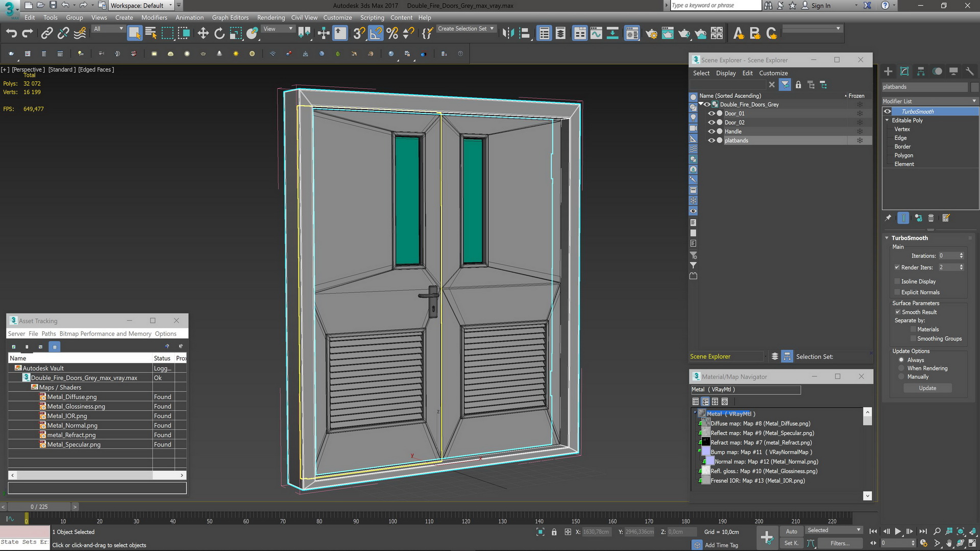Toggle visibility eye for Door_01
This screenshot has width=980, height=551.
click(712, 114)
